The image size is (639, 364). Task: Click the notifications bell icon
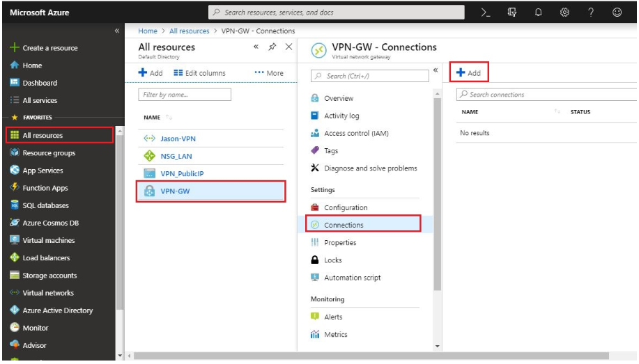(539, 13)
